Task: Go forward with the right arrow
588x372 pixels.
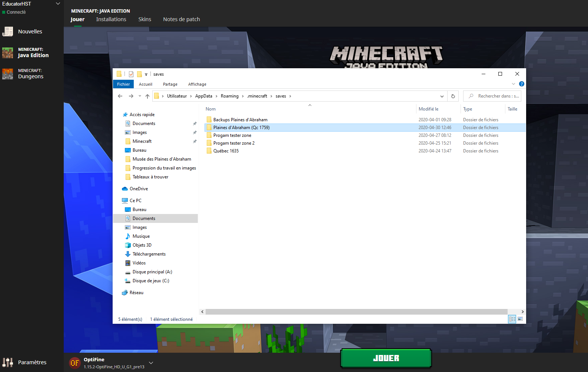Action: coord(131,96)
